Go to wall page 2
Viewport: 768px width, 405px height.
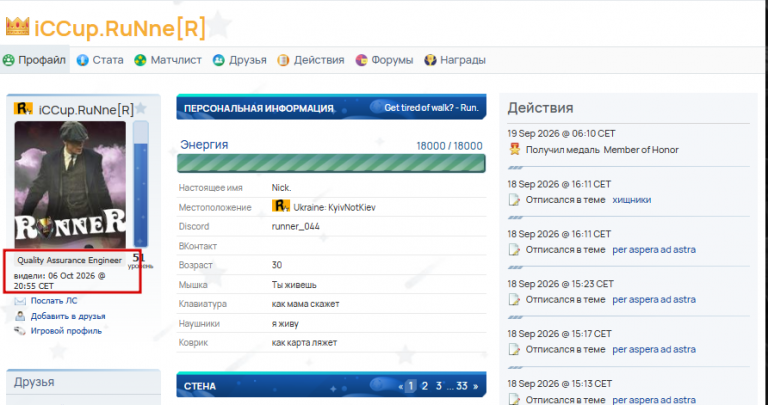click(x=425, y=386)
